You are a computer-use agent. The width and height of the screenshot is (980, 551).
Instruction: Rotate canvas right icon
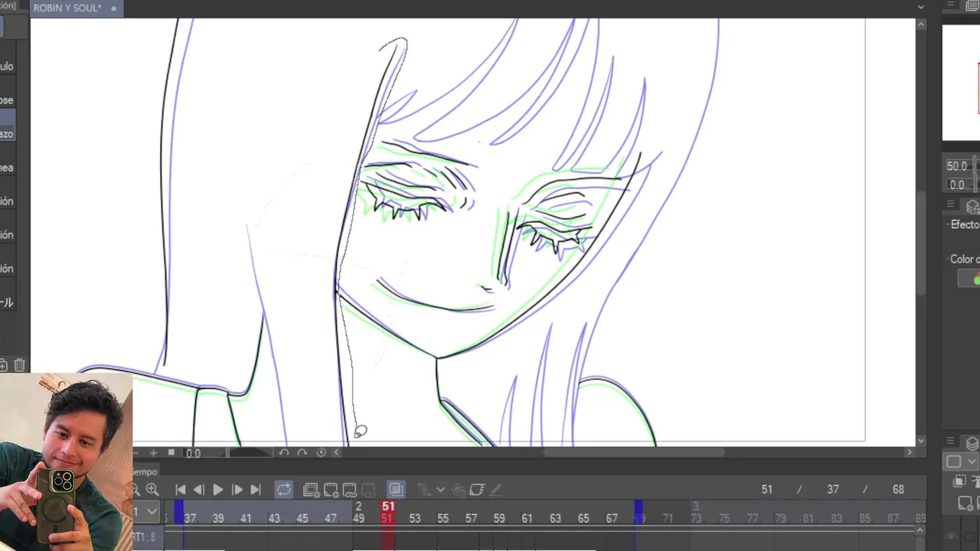click(302, 453)
